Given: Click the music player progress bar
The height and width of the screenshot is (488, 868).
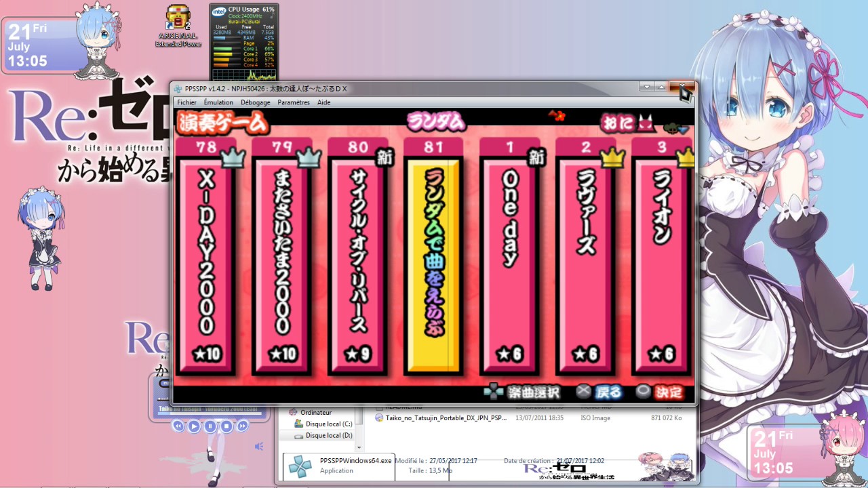Looking at the screenshot, I should [210, 414].
